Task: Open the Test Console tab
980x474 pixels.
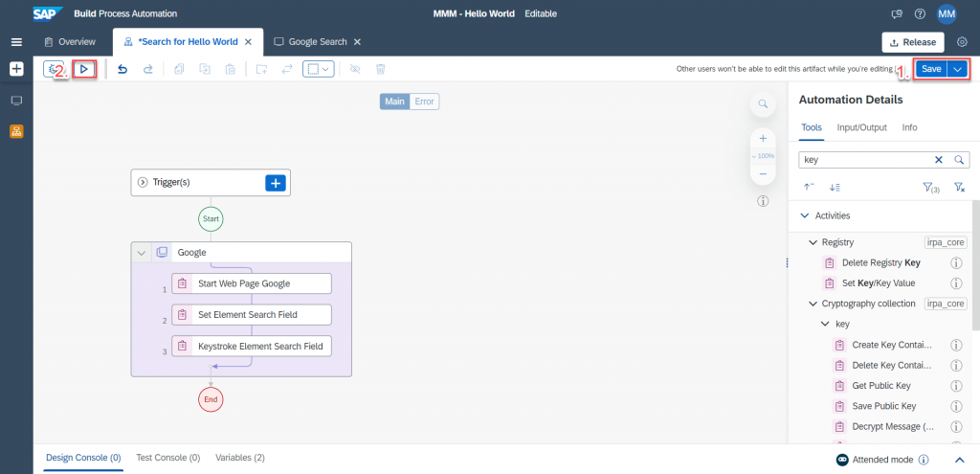Action: (x=168, y=458)
